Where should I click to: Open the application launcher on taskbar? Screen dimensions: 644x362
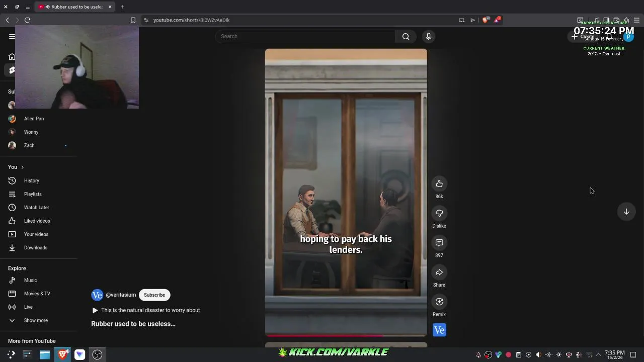point(11,354)
